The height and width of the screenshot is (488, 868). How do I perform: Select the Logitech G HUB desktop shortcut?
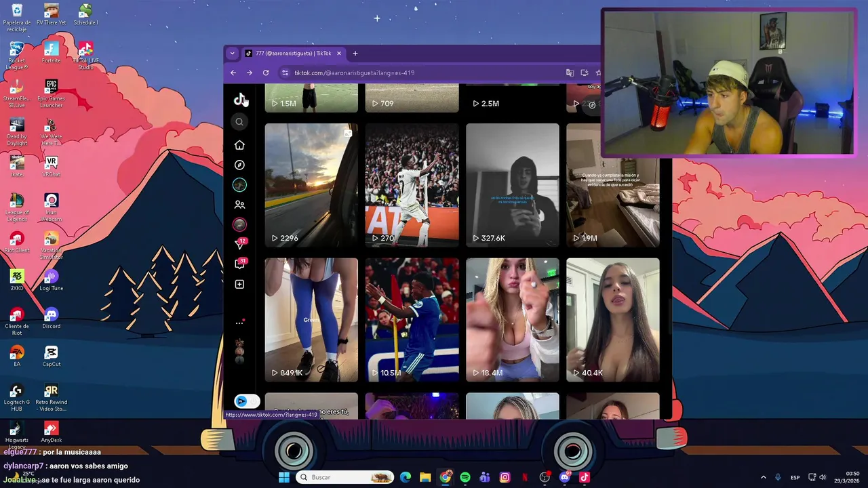(17, 398)
